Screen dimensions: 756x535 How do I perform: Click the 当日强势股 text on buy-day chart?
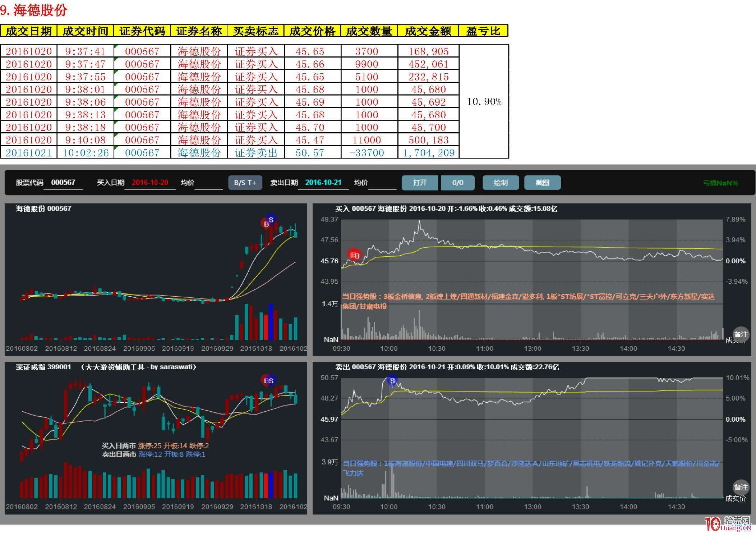point(528,301)
